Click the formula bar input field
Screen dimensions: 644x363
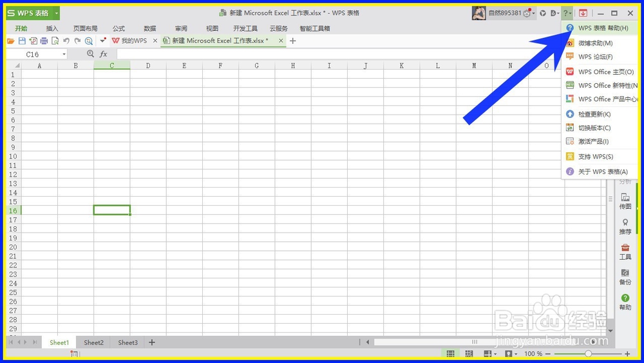(339, 54)
